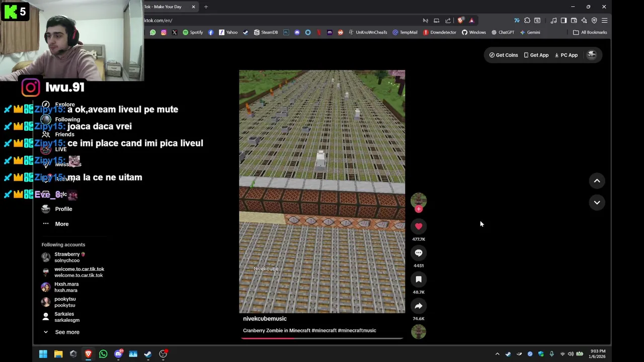Image resolution: width=644 pixels, height=362 pixels.
Task: Toggle Brave sidebar panel icon
Action: point(563,21)
